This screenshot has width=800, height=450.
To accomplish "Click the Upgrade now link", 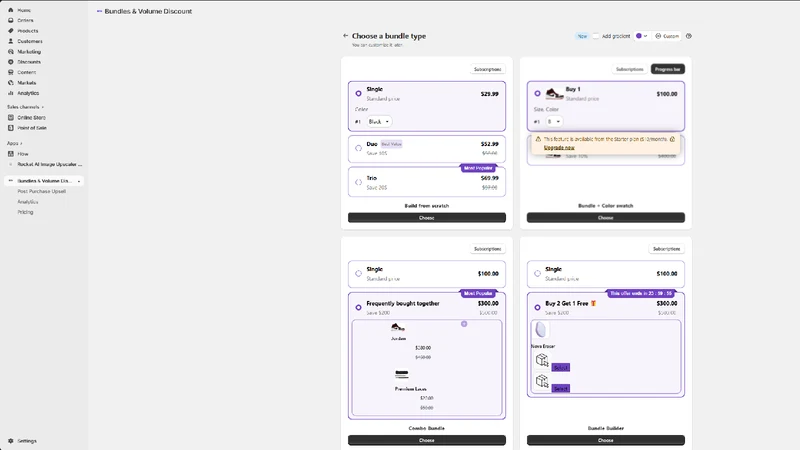I will [x=559, y=147].
